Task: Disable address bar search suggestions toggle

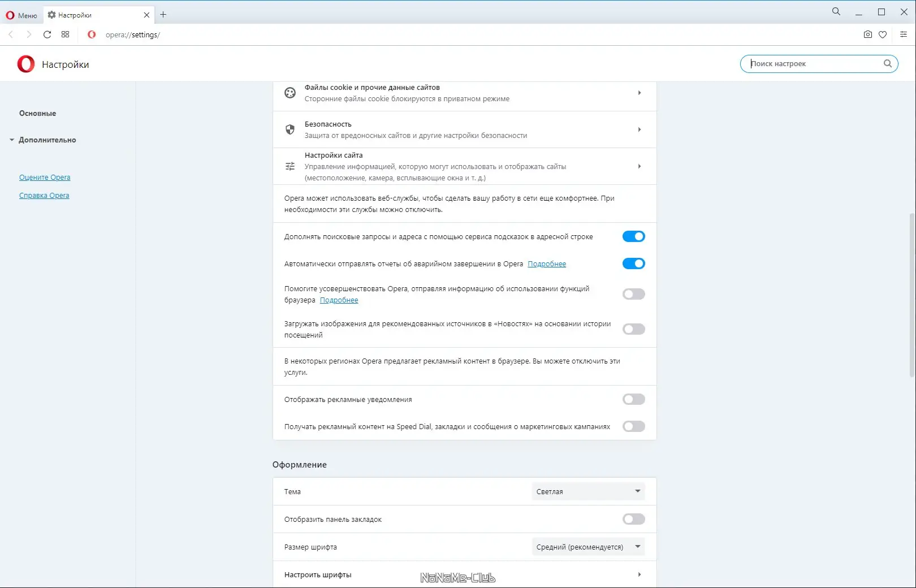Action: point(634,236)
